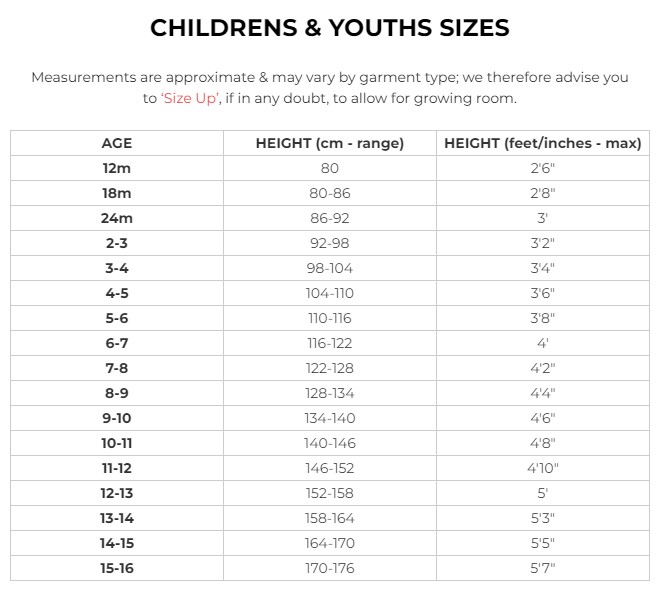This screenshot has width=662, height=594.
Task: Click the 158-164 cm range cell
Action: tap(330, 518)
